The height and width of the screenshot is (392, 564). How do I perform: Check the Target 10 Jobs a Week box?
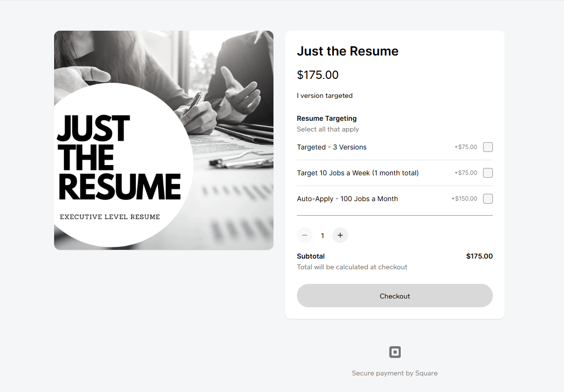click(488, 173)
